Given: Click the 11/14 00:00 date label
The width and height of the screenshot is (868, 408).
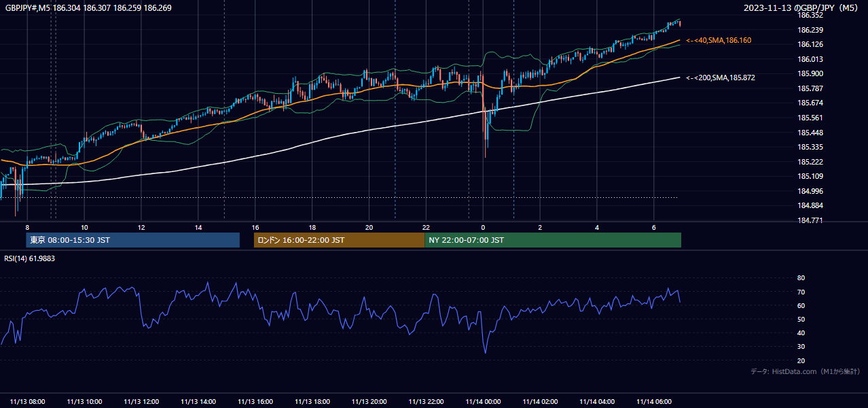Looking at the screenshot, I should point(484,402).
